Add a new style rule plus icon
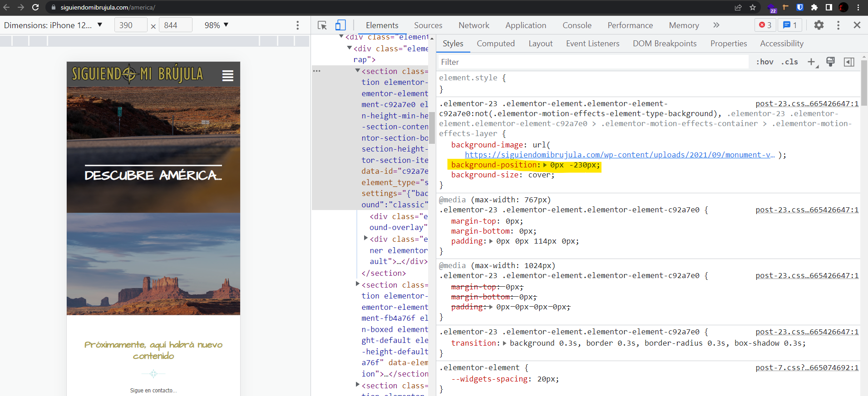 click(x=812, y=62)
